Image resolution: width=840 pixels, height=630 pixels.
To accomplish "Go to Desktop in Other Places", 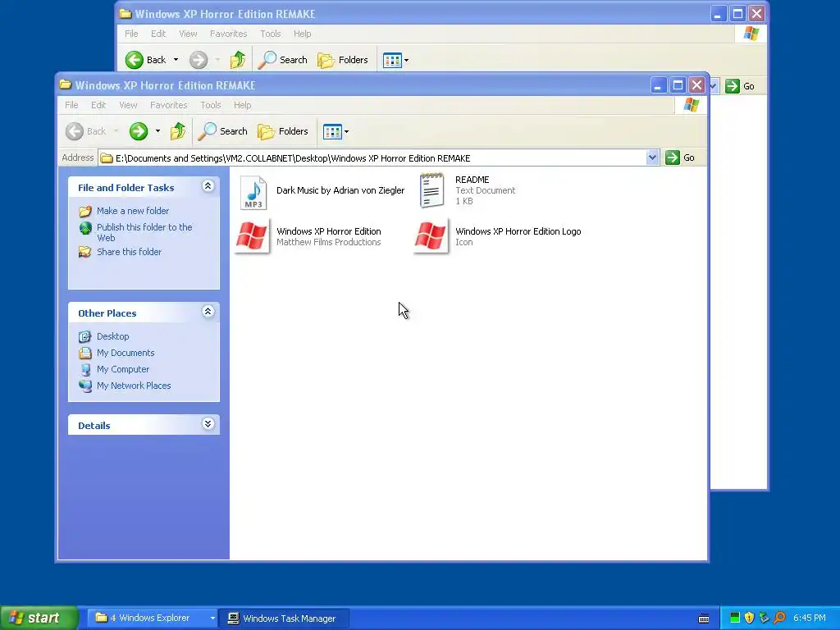I will 112,336.
